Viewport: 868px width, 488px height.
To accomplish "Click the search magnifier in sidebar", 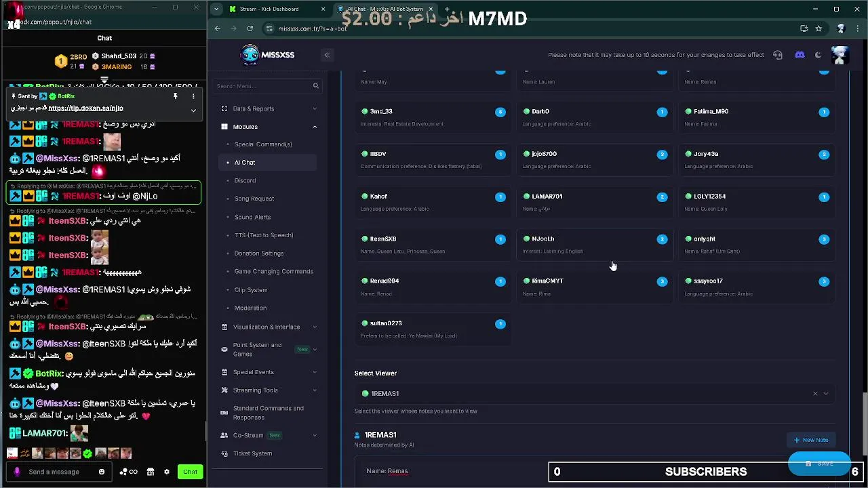I will (x=315, y=86).
